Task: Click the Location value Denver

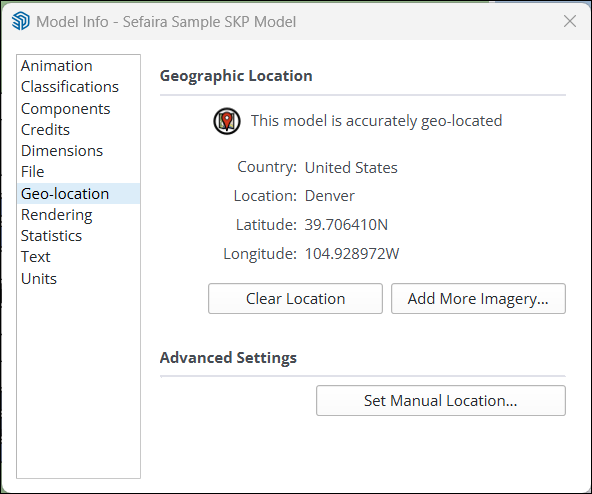Action: click(x=330, y=196)
